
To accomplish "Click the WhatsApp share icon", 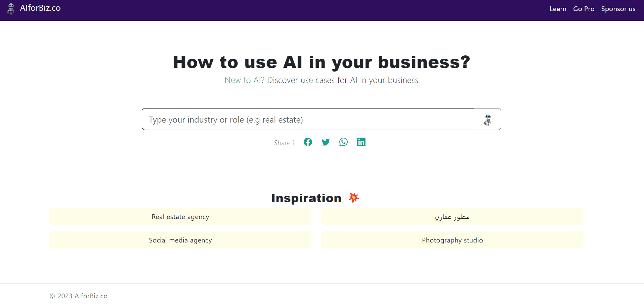I will [x=343, y=142].
